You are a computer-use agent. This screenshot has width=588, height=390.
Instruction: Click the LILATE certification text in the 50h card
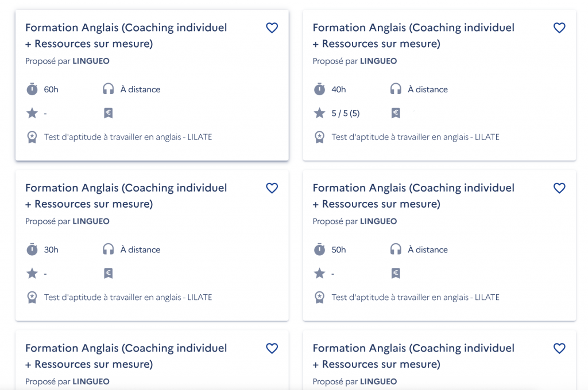(416, 298)
